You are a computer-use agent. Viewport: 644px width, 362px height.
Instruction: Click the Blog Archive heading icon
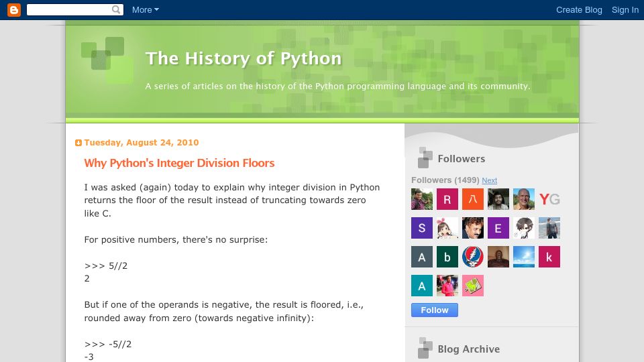click(425, 348)
